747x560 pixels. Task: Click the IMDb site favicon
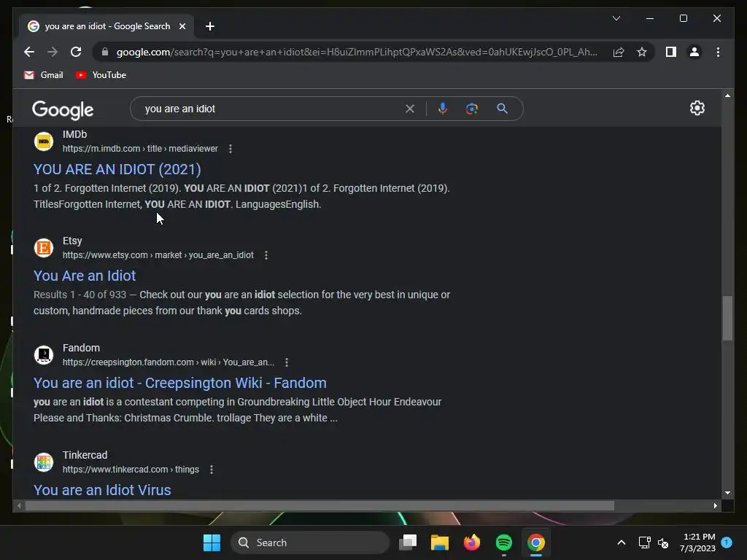click(x=43, y=141)
